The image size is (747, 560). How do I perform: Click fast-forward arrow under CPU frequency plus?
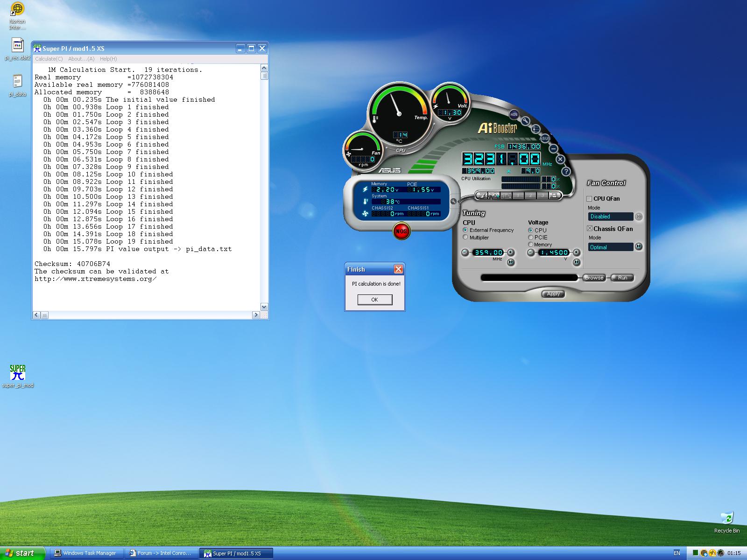tap(511, 262)
